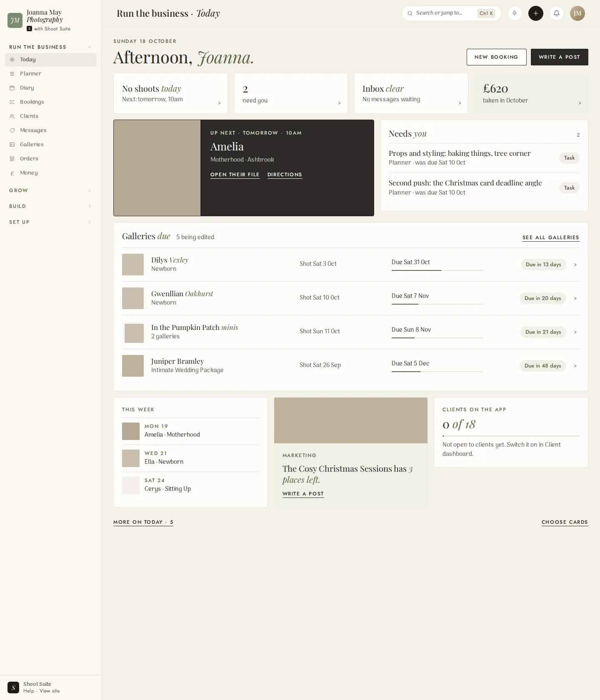The height and width of the screenshot is (700, 600).
Task: Open the notifications bell
Action: pos(557,13)
